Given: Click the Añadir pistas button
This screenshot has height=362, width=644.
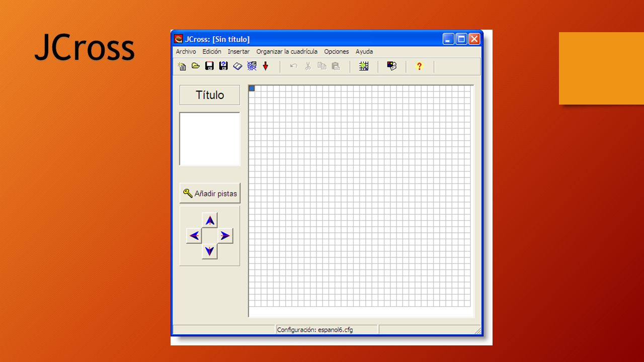Looking at the screenshot, I should coord(210,193).
